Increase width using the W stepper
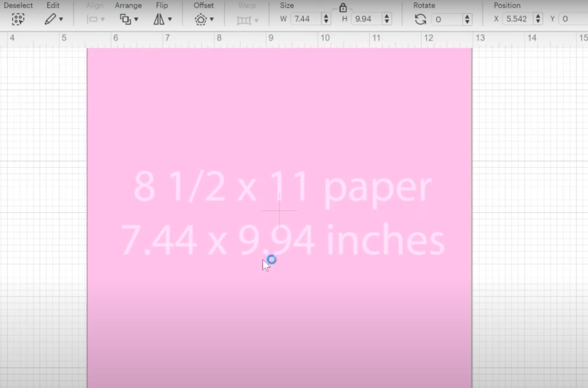 click(326, 16)
